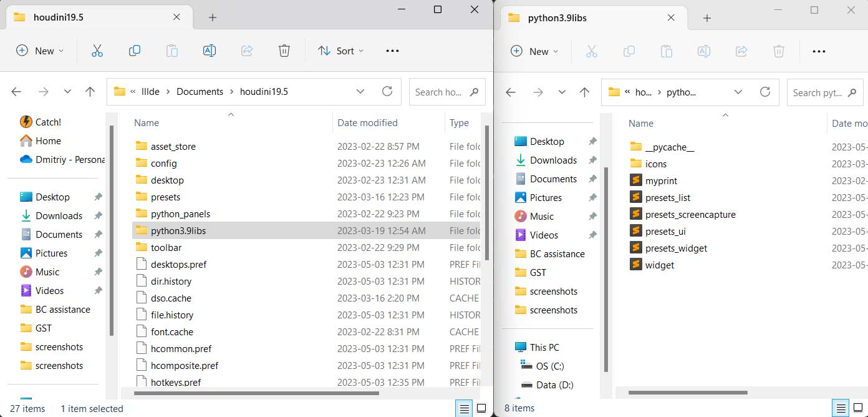Viewport: 868px width, 417px height.
Task: Click Rename icon in python3.9libs toolbar
Action: (x=704, y=51)
